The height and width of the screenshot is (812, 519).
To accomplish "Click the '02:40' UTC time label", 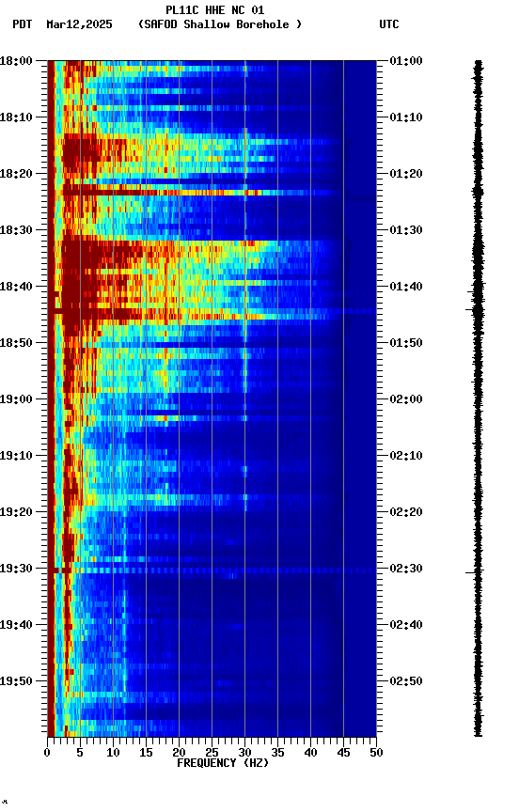I will point(406,625).
